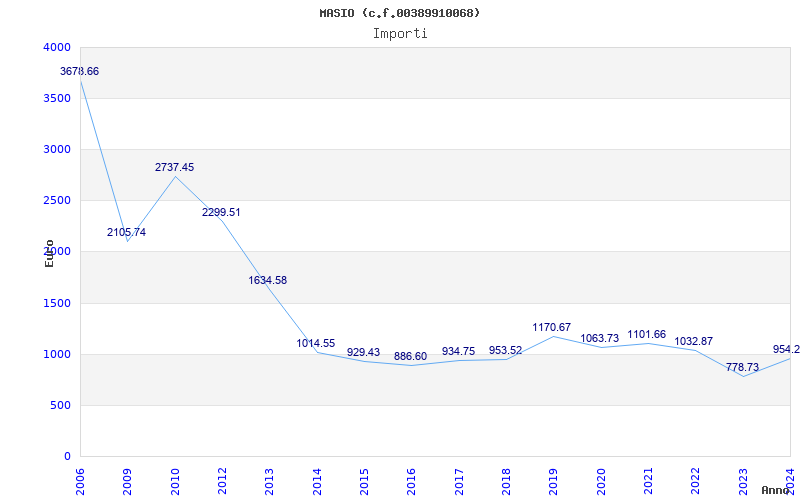Screen dimensions: 800x500
Task: Click the 778.73 lowest value label
Action: 742,368
